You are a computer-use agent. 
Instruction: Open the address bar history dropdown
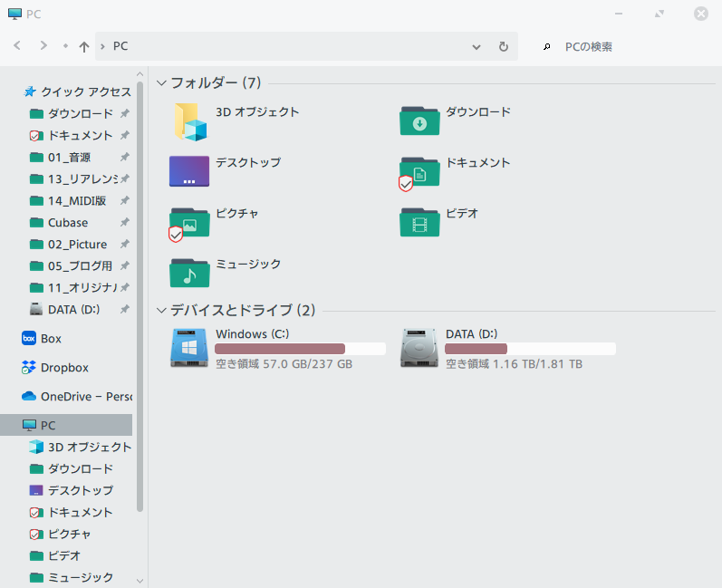click(477, 46)
